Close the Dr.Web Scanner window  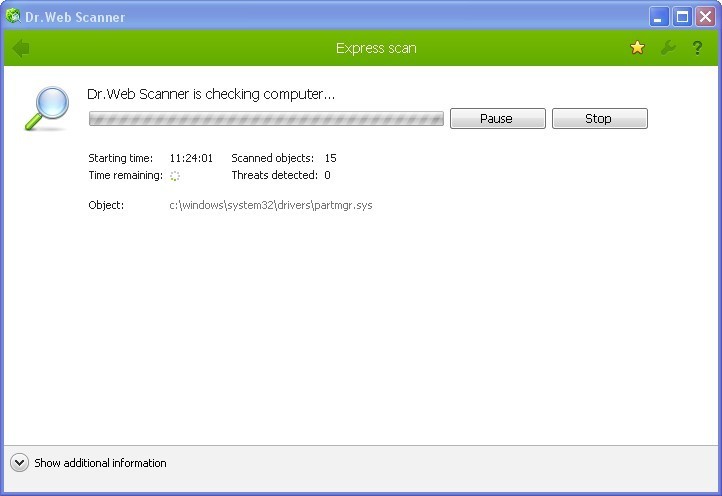click(704, 16)
